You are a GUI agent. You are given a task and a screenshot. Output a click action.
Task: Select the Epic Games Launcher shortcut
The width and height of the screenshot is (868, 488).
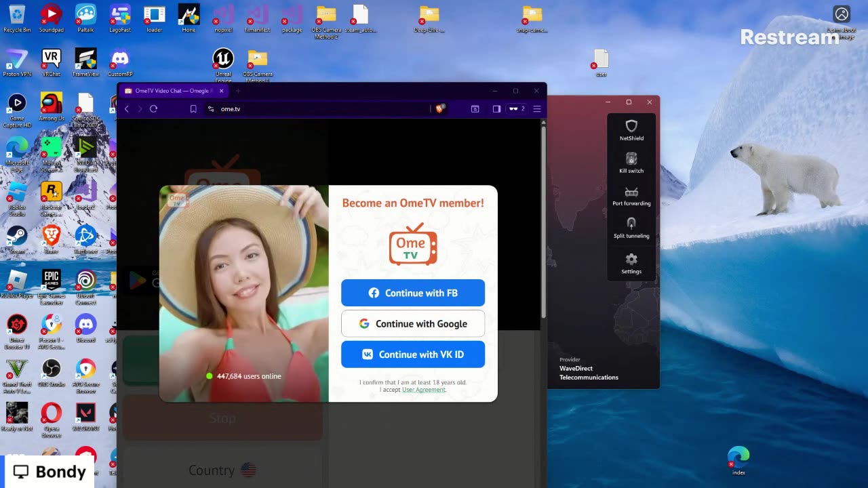52,287
